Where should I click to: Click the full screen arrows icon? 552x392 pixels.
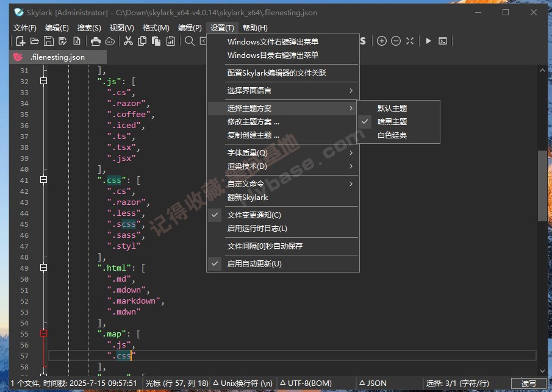coord(410,41)
